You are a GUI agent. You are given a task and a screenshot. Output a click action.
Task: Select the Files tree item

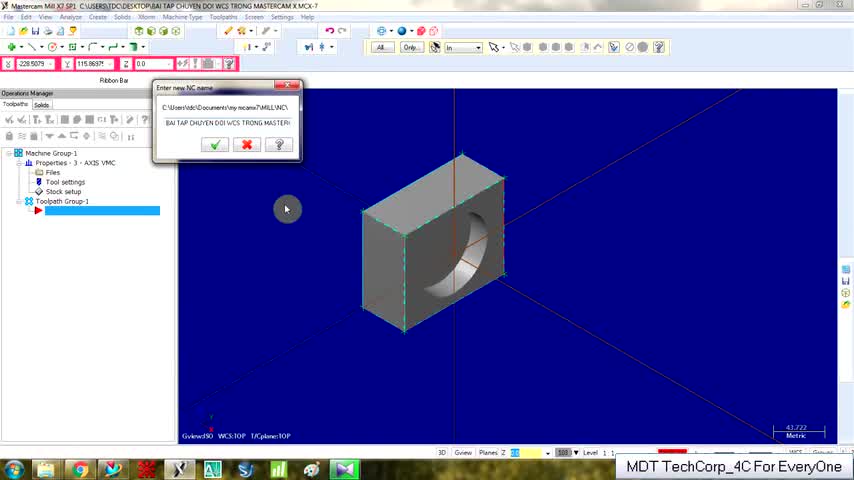[53, 173]
